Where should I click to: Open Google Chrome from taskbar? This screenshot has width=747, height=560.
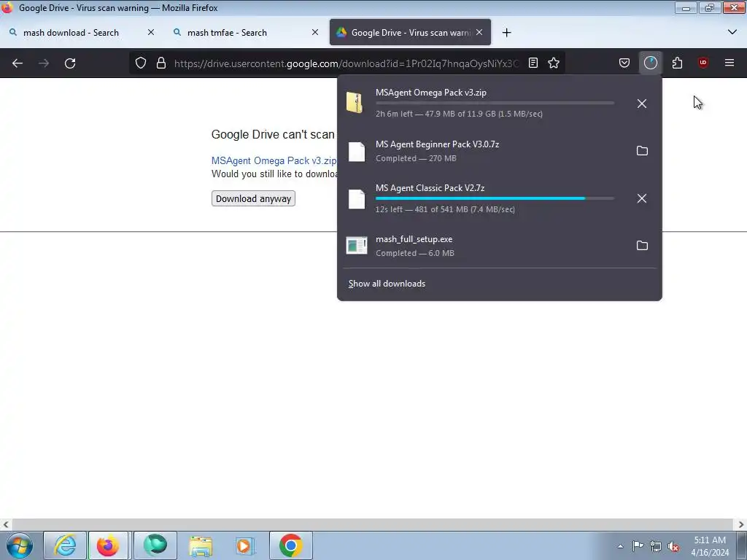[291, 545]
